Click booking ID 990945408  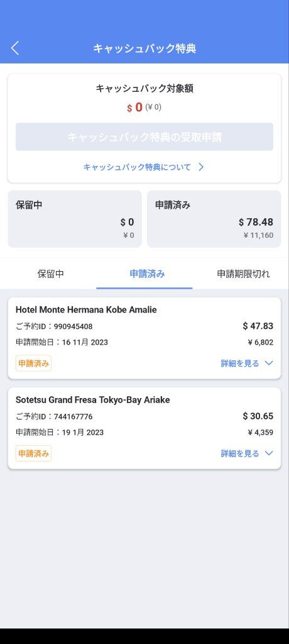(x=73, y=326)
